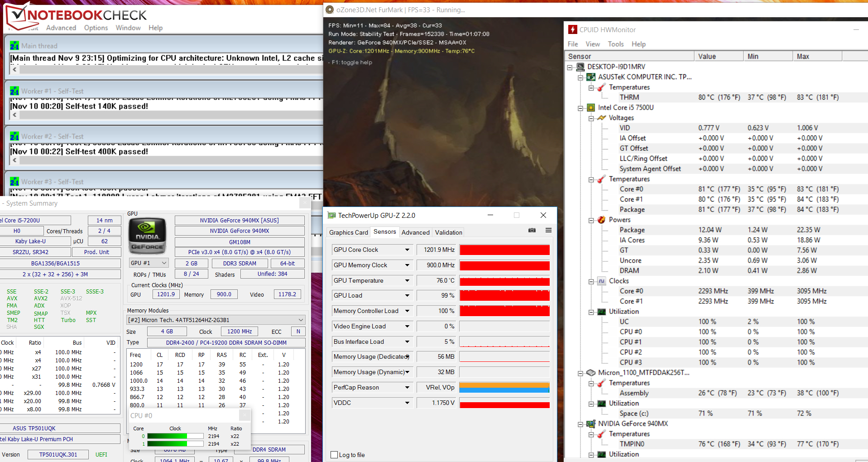The width and height of the screenshot is (868, 462).
Task: Collapse the Micron_1100 drive node
Action: pyautogui.click(x=580, y=373)
